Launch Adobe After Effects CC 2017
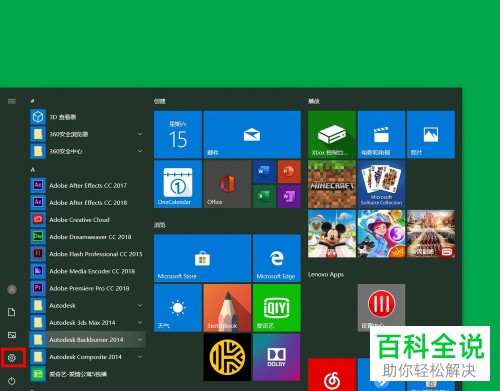Image resolution: width=500 pixels, height=391 pixels. [88, 185]
